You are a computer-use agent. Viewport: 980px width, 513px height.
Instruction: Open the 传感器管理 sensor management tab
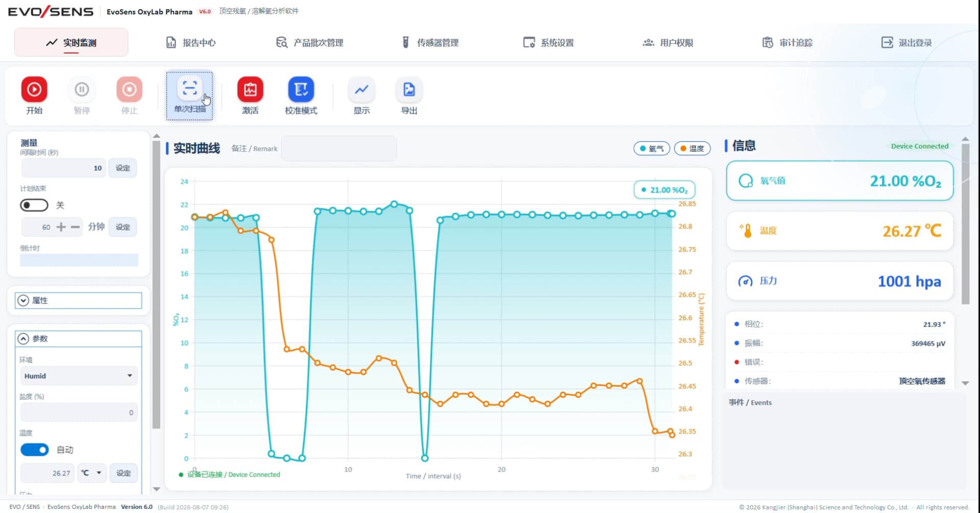coord(430,42)
